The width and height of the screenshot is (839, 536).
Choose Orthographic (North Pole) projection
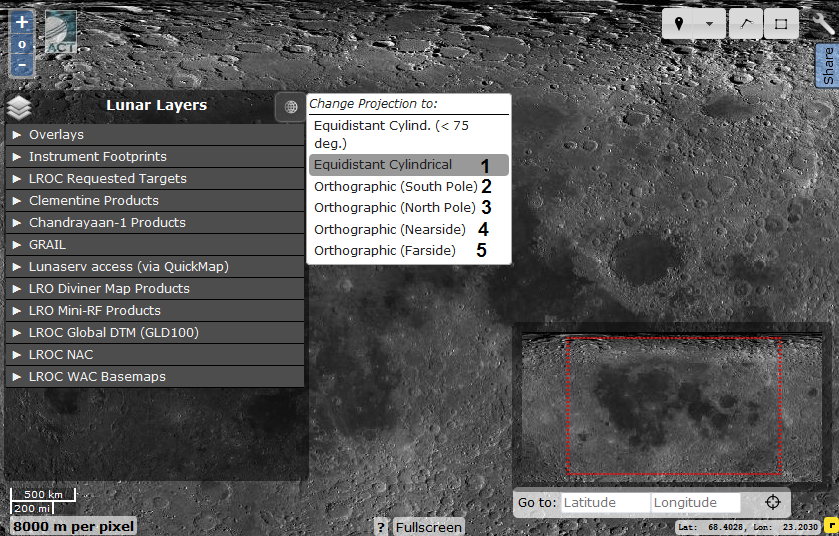(x=409, y=208)
